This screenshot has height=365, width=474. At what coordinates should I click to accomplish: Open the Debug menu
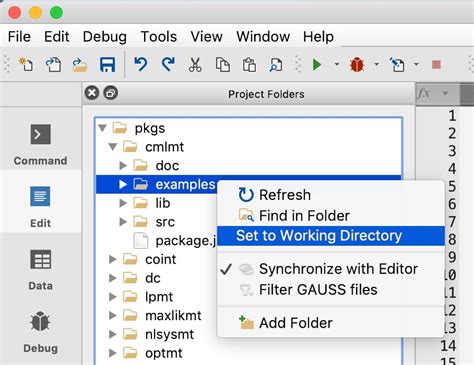point(105,37)
